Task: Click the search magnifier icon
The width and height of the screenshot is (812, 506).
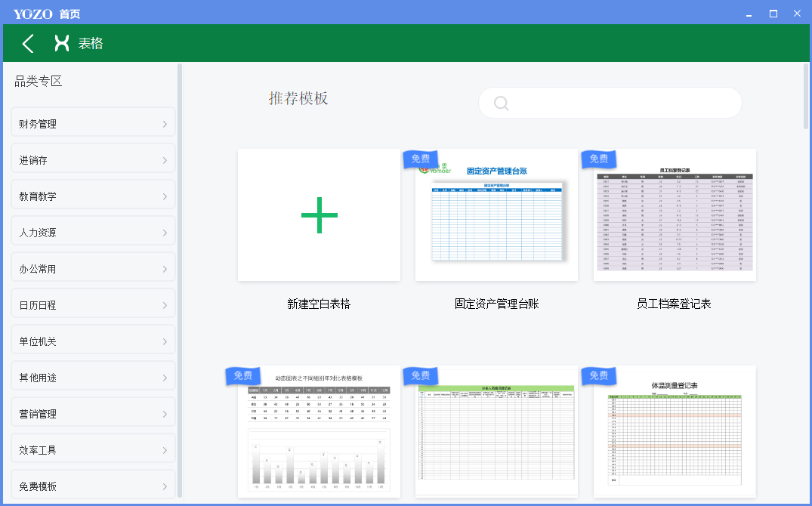Action: coord(501,103)
